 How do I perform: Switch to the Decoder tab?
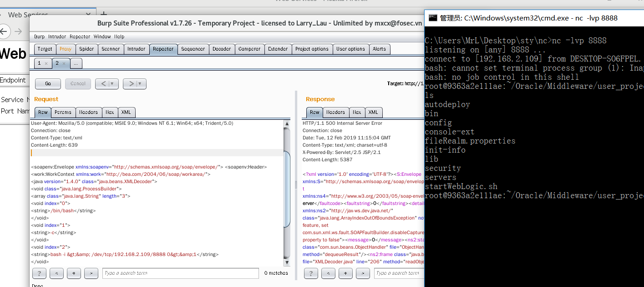[x=222, y=49]
